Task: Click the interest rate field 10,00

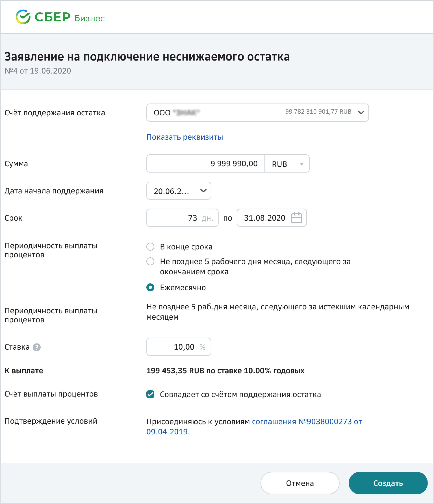Action: coord(179,347)
